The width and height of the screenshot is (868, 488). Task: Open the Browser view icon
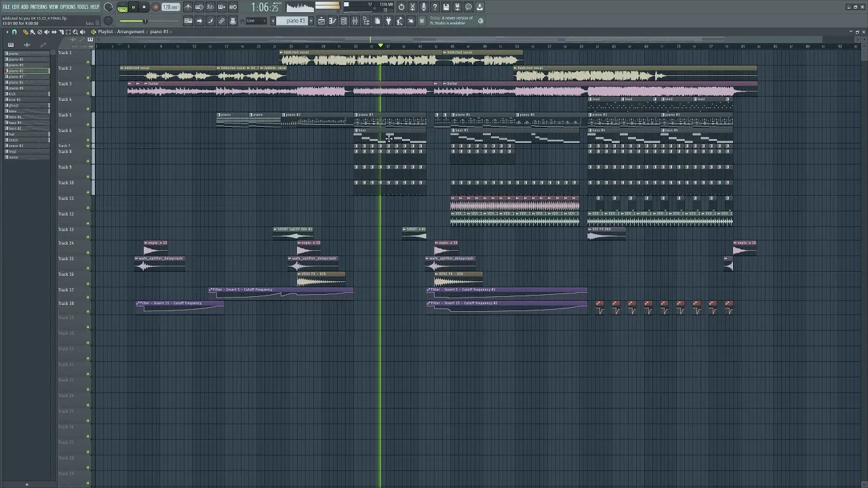pos(366,21)
